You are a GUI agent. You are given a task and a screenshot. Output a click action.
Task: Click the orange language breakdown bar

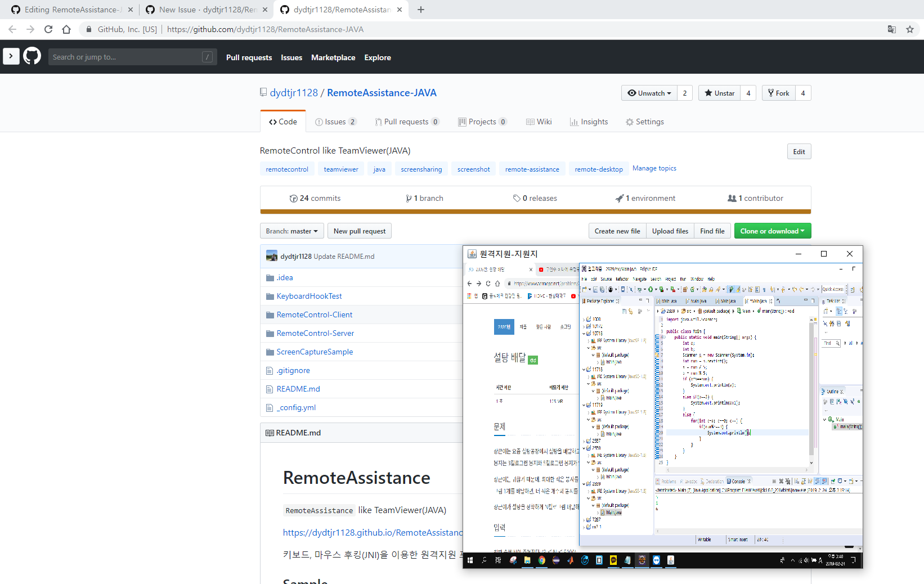[535, 212]
